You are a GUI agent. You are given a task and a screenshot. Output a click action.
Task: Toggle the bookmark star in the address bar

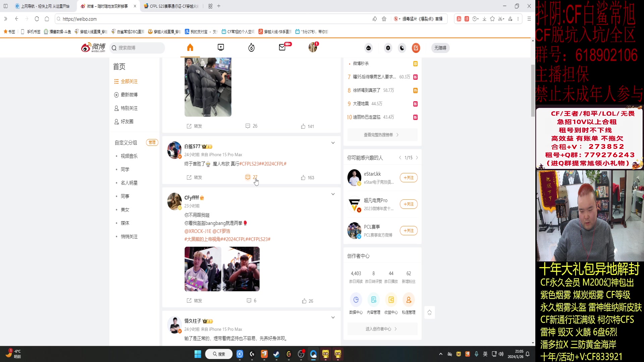[x=384, y=19]
